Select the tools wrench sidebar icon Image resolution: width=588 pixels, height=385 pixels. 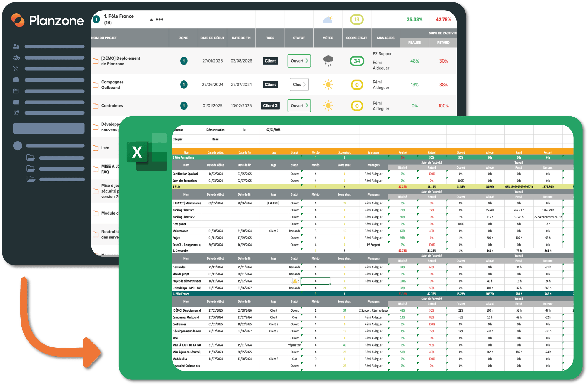[x=16, y=69]
